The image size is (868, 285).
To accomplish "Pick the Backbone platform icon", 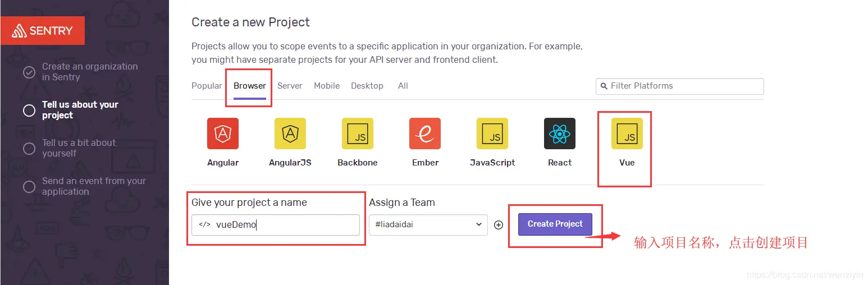I will coord(358,134).
